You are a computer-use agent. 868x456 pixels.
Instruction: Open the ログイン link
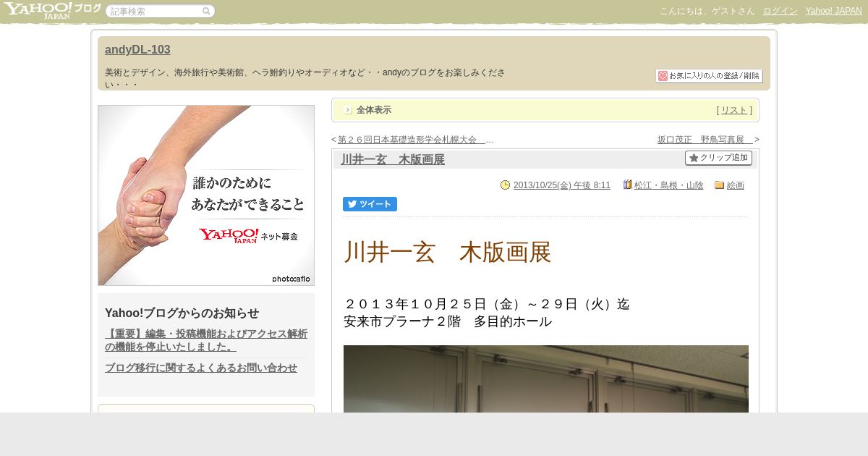click(x=780, y=11)
